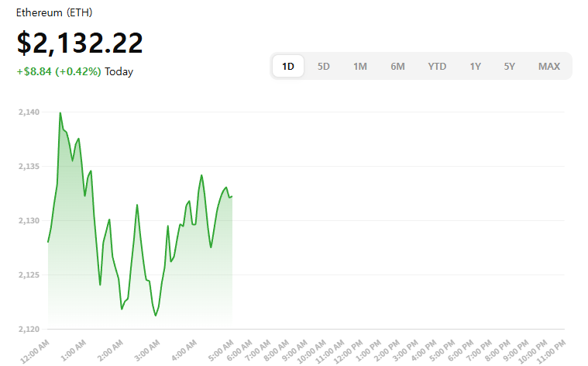Click the 2,120 y-axis label

coord(29,330)
